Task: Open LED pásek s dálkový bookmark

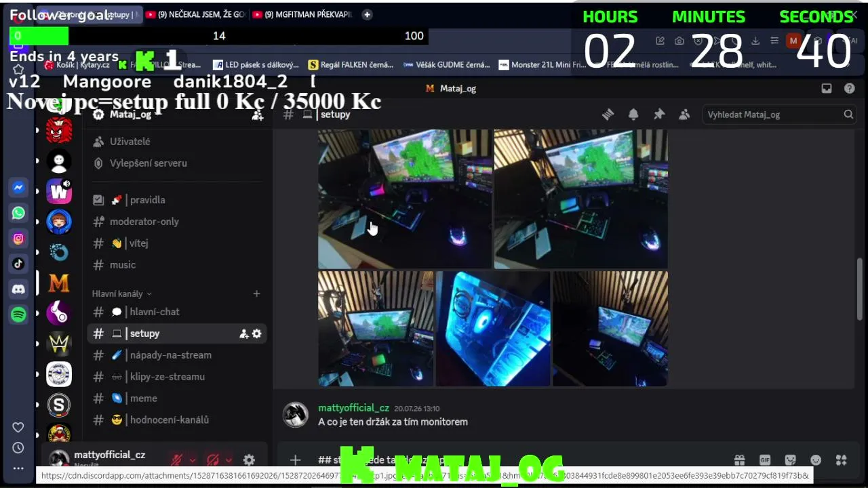Action: (256, 65)
